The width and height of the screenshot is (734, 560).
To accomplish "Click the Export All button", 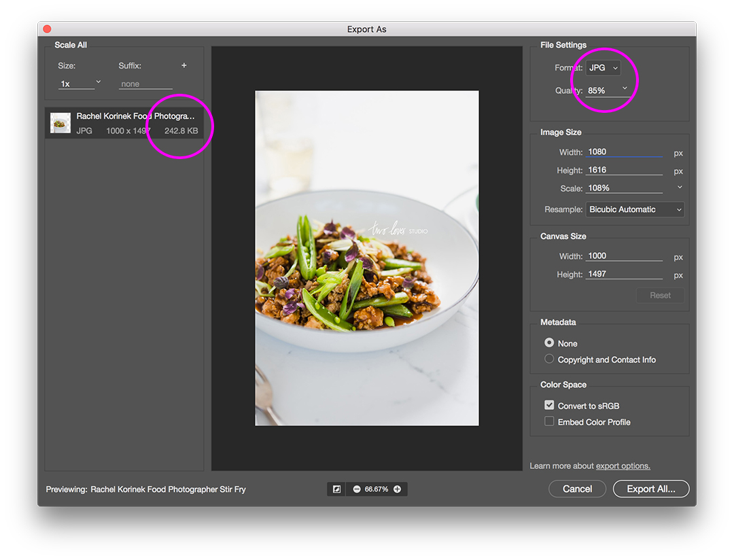I will [651, 489].
